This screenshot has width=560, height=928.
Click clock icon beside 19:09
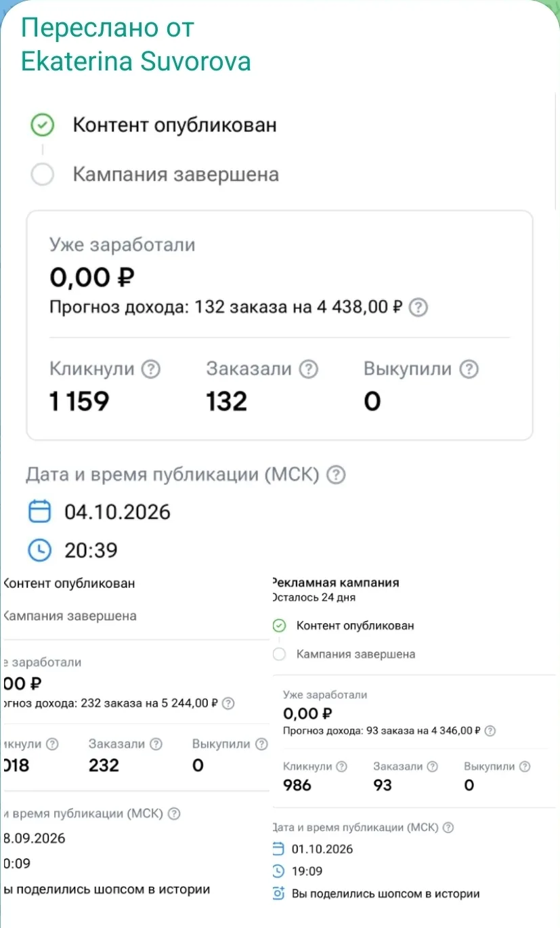click(278, 871)
